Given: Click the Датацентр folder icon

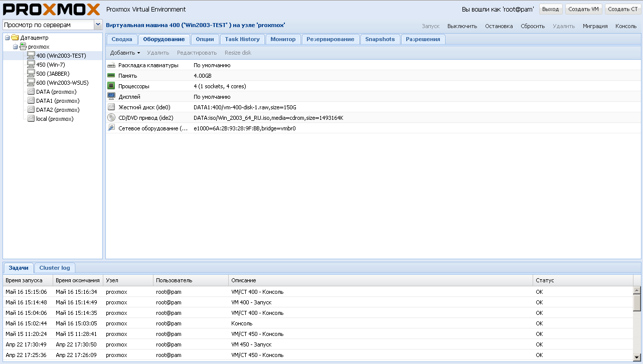Looking at the screenshot, I should [x=15, y=38].
